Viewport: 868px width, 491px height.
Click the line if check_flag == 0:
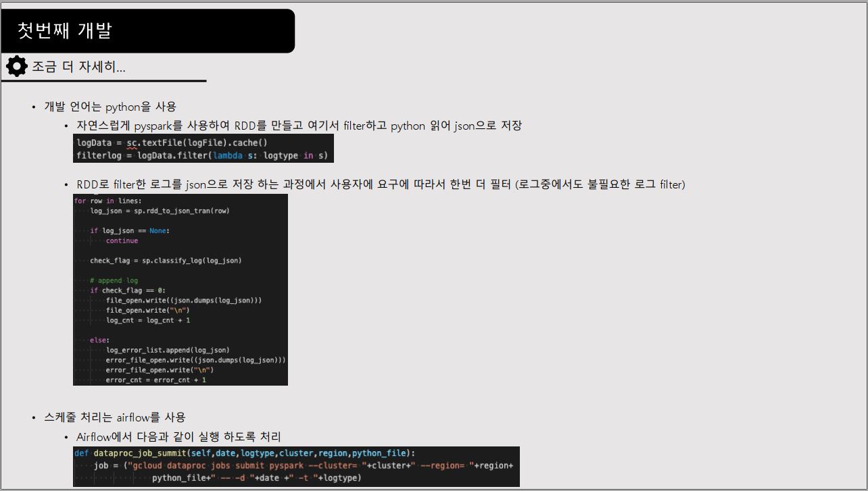128,290
